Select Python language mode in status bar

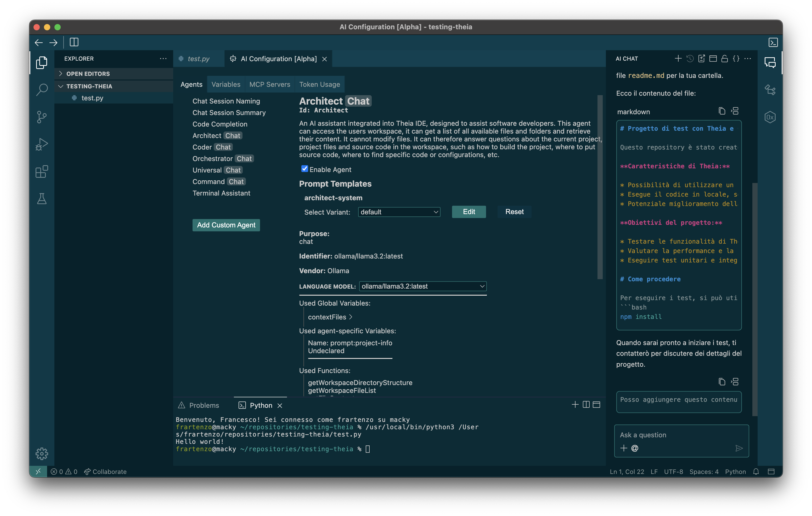[735, 472]
